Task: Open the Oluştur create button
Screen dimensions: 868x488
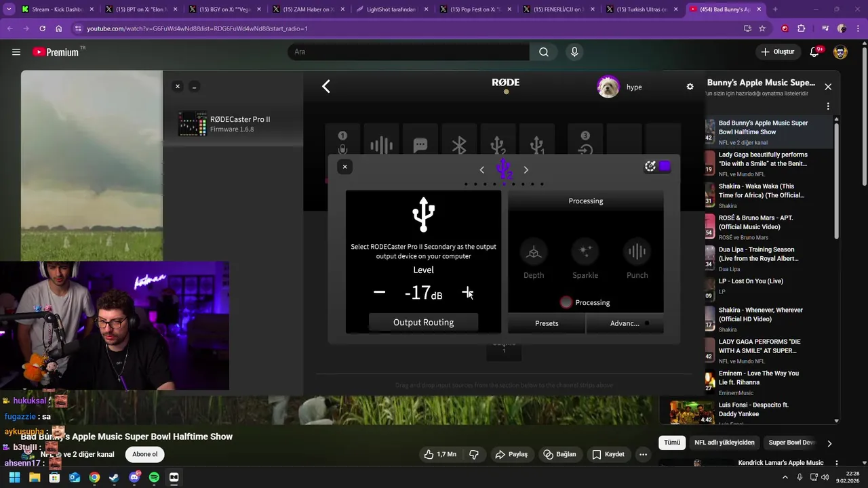Action: (x=778, y=52)
